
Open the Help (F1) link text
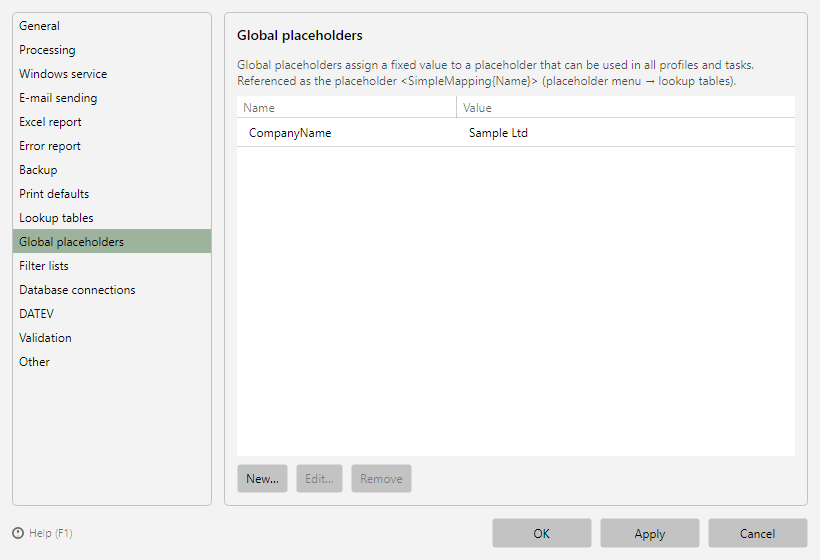pyautogui.click(x=51, y=533)
